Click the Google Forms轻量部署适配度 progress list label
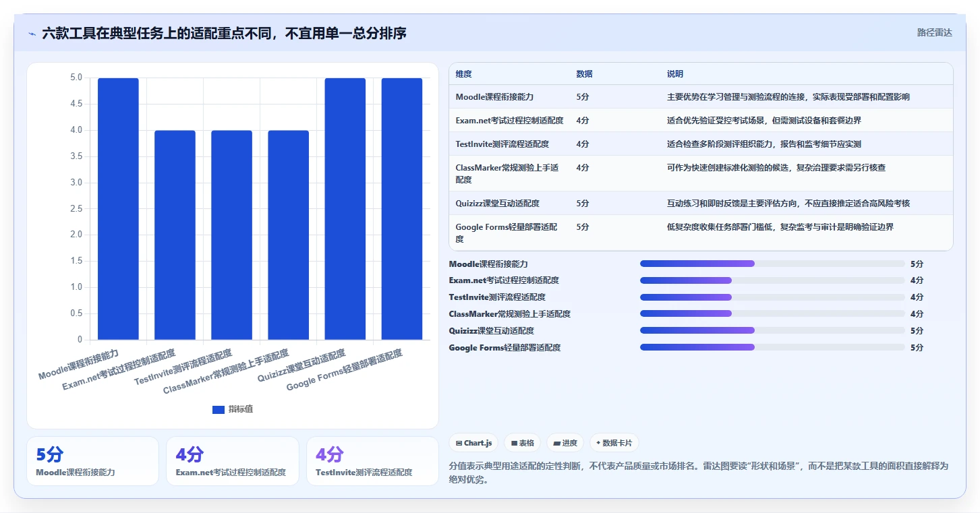The width and height of the screenshot is (980, 513). (x=505, y=348)
